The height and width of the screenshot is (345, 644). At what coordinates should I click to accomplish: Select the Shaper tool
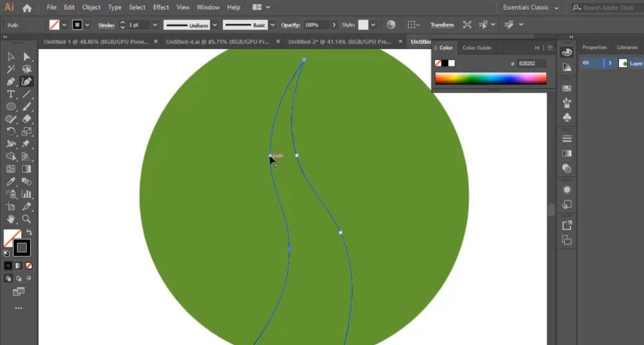pyautogui.click(x=11, y=119)
